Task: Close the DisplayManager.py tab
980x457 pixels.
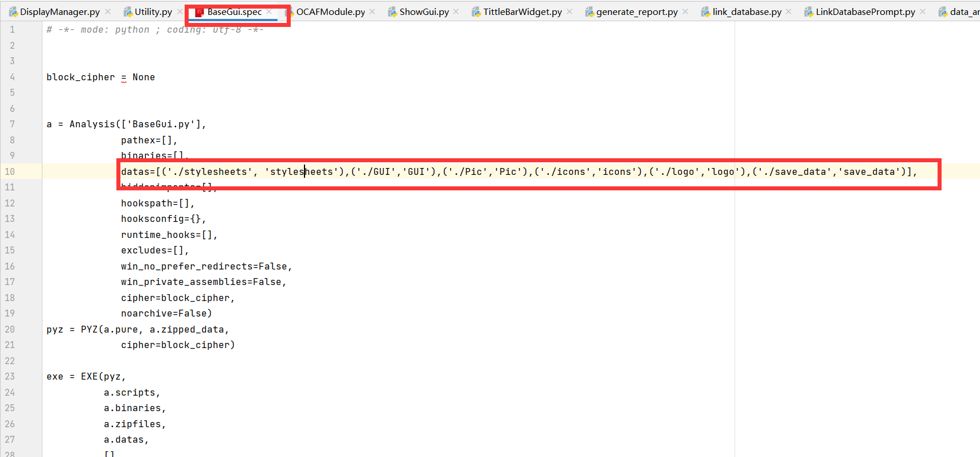Action: (x=108, y=11)
